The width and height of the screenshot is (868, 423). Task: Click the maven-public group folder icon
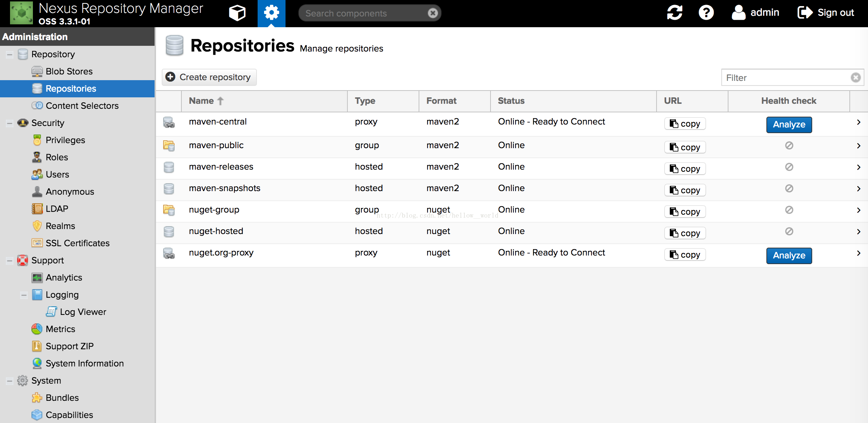[169, 146]
